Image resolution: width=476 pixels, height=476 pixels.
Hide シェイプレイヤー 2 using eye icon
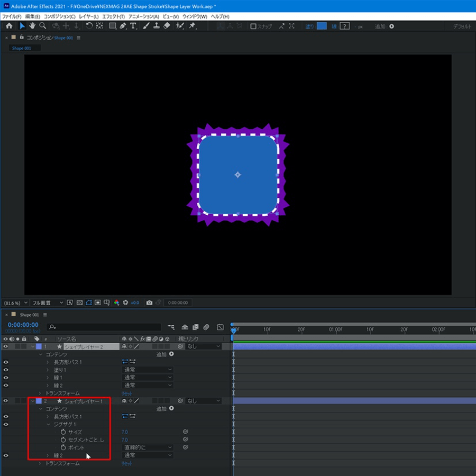tap(6, 346)
